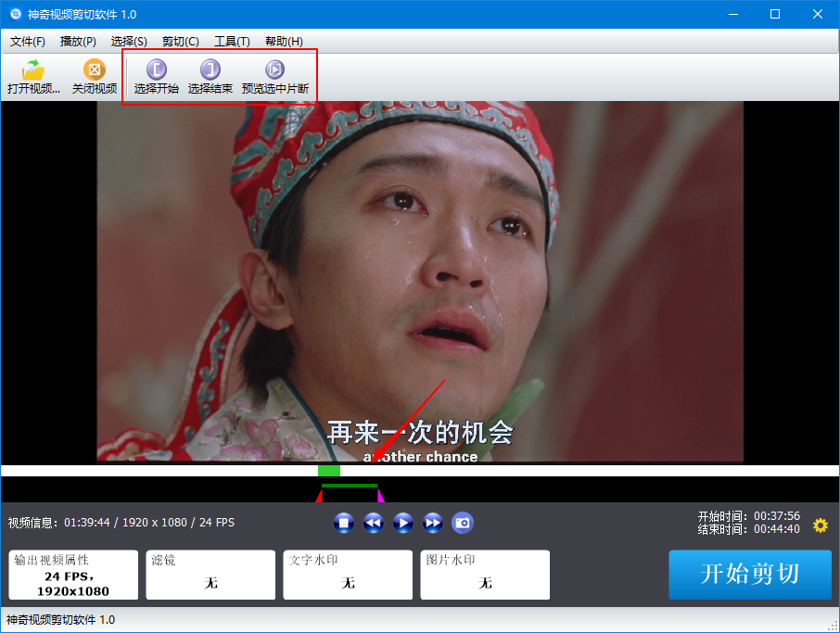Rewind the video
840x633 pixels.
click(x=374, y=523)
